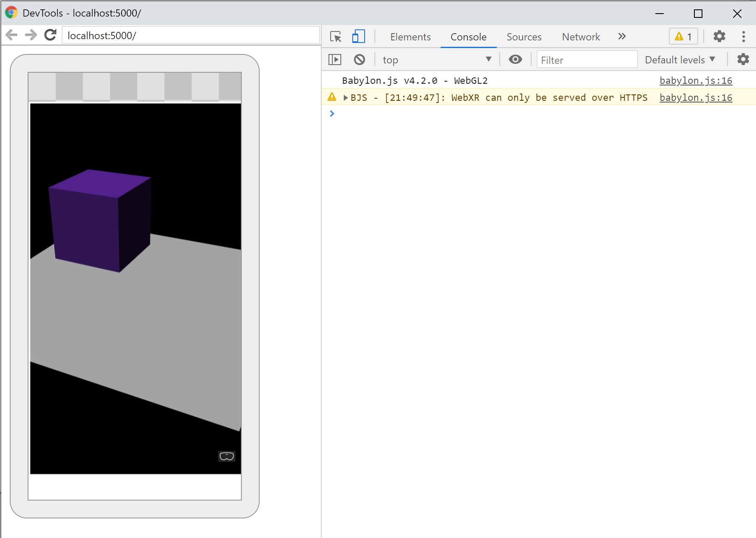Click inside the console Filter field
Screen dimensions: 756x538
[x=586, y=60]
